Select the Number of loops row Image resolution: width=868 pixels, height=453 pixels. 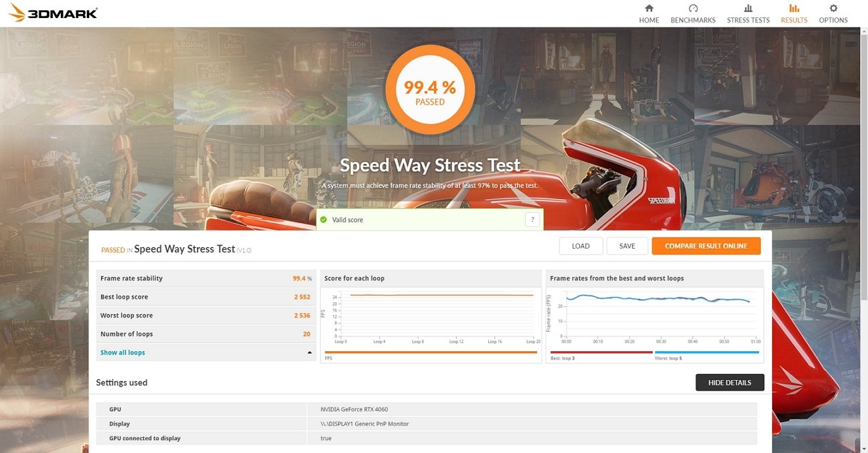(x=206, y=334)
